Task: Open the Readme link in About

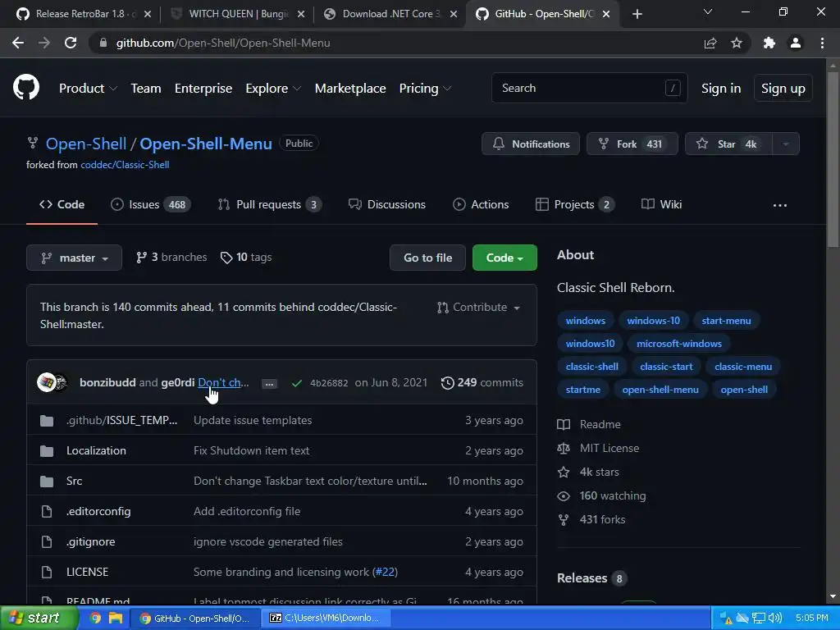Action: (589, 425)
